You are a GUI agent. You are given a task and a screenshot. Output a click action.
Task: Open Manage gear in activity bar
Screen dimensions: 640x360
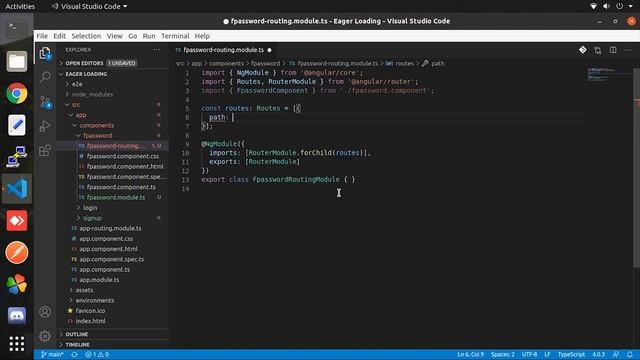[45, 336]
